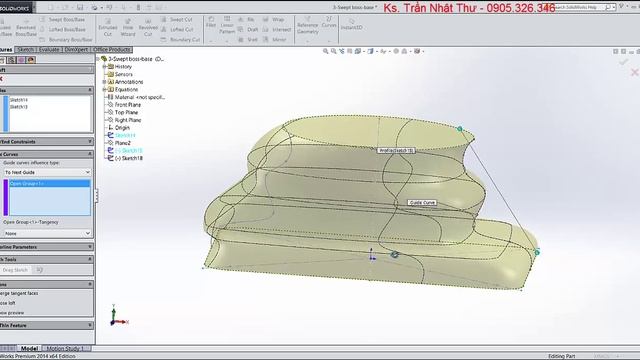Click the Profile(Sketch13) callout label
Image resolution: width=640 pixels, height=360 pixels.
(396, 151)
